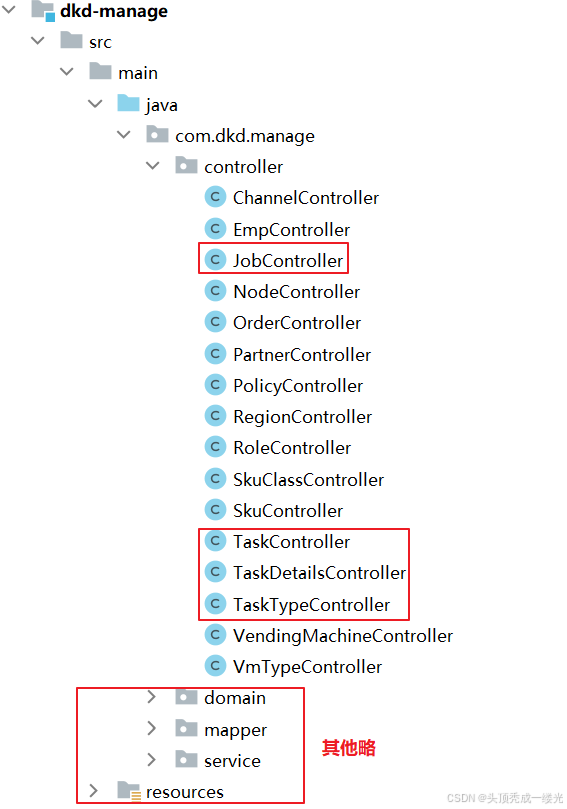Click the TaskDetailsController class icon
This screenshot has width=567, height=809.
(215, 572)
